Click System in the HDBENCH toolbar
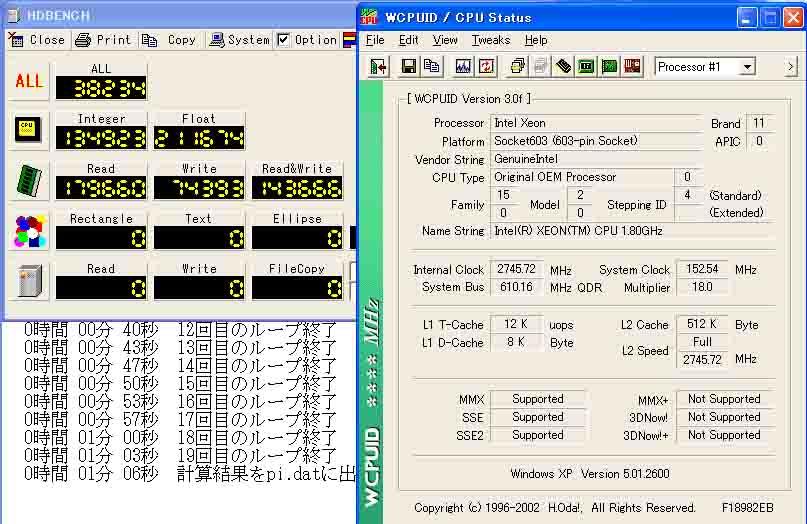 [x=239, y=40]
